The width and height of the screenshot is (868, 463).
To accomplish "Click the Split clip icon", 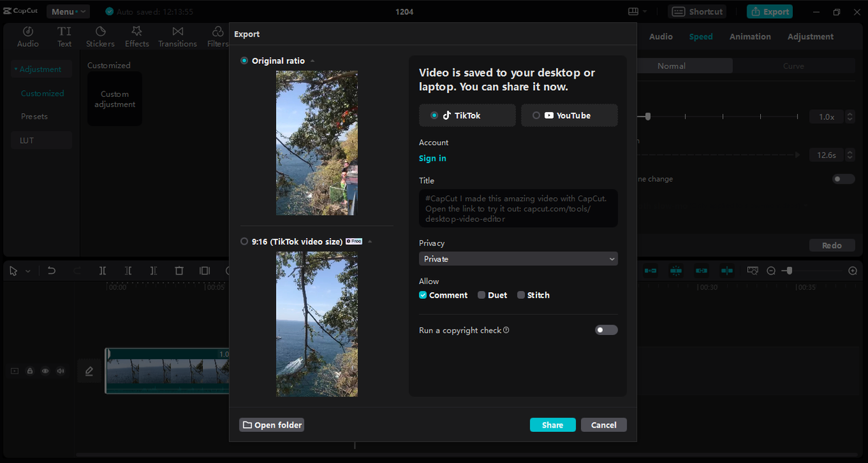I will [x=102, y=270].
